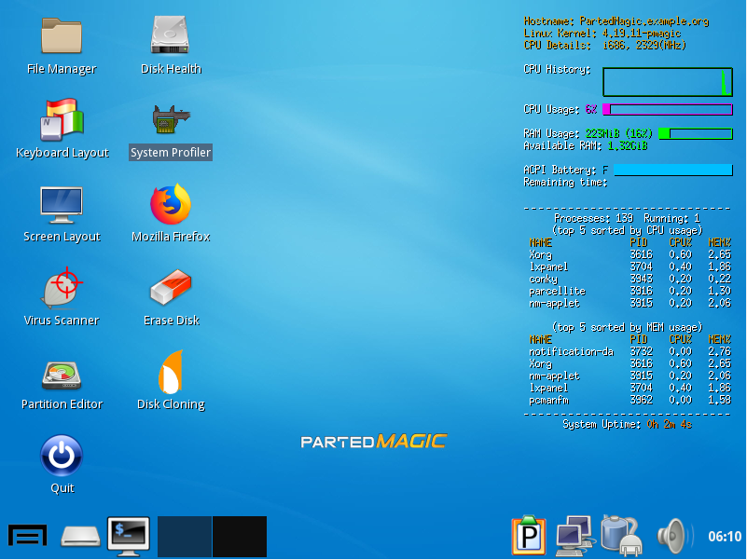This screenshot has width=747, height=560.
Task: Select the System Profiler icon
Action: (x=171, y=120)
